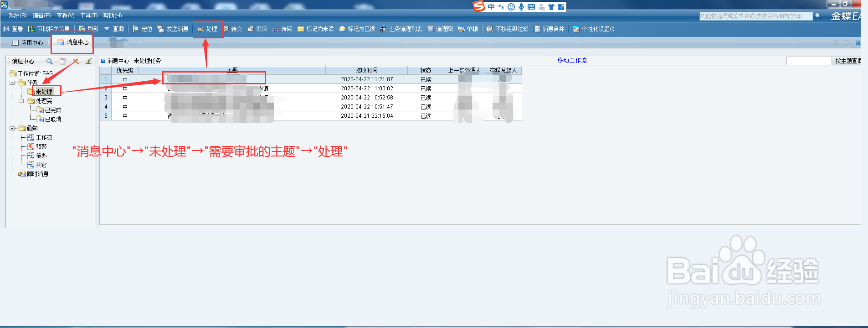Click the search magnifier in 消息中心 panel

[50, 61]
